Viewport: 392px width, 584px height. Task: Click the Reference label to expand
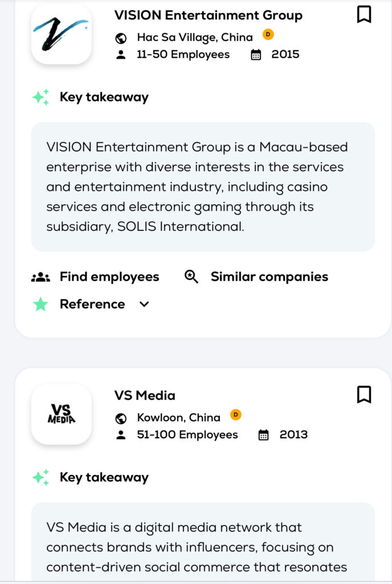(x=92, y=305)
